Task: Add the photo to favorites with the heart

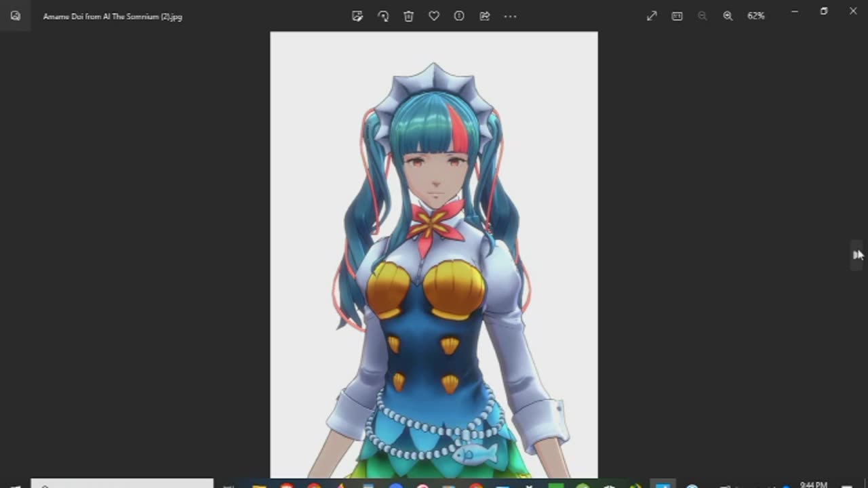Action: [x=434, y=16]
